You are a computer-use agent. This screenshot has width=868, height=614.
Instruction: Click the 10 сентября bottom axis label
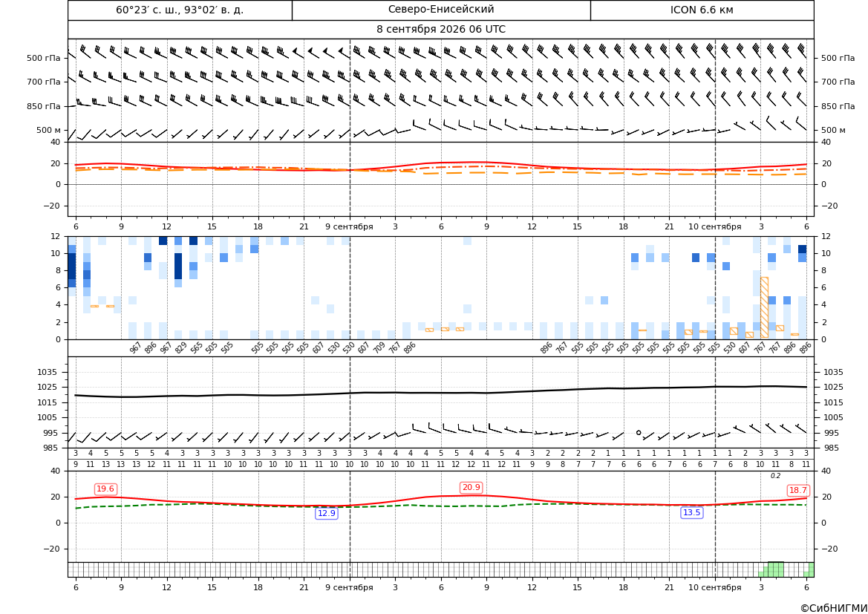tap(714, 587)
